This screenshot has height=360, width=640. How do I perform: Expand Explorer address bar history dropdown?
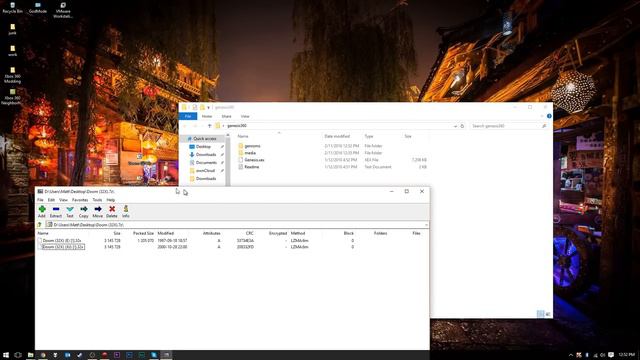[x=455, y=126]
